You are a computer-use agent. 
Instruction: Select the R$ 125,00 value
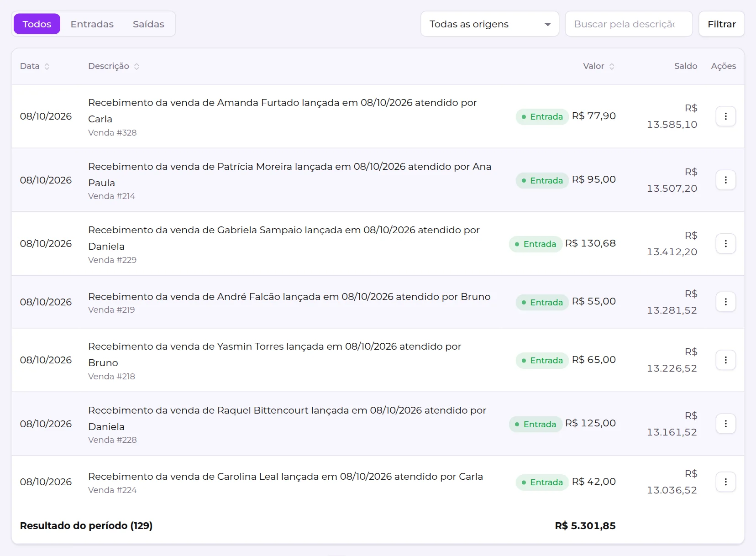pos(590,423)
